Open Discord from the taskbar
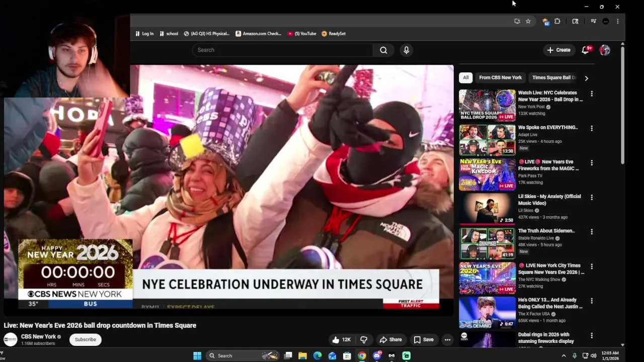This screenshot has width=644, height=362. tap(377, 356)
